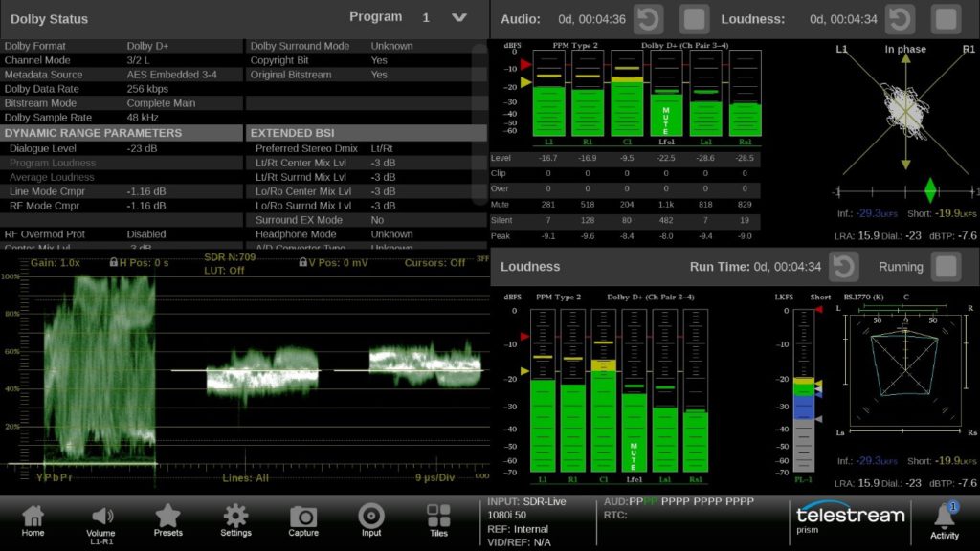Expand the Program dropdown chevron
Image resolution: width=980 pixels, height=551 pixels.
[459, 18]
